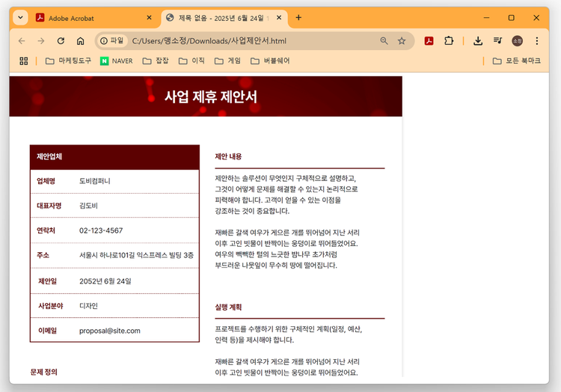This screenshot has height=392, width=561.
Task: Select the representative name 김도비
Action: point(88,206)
